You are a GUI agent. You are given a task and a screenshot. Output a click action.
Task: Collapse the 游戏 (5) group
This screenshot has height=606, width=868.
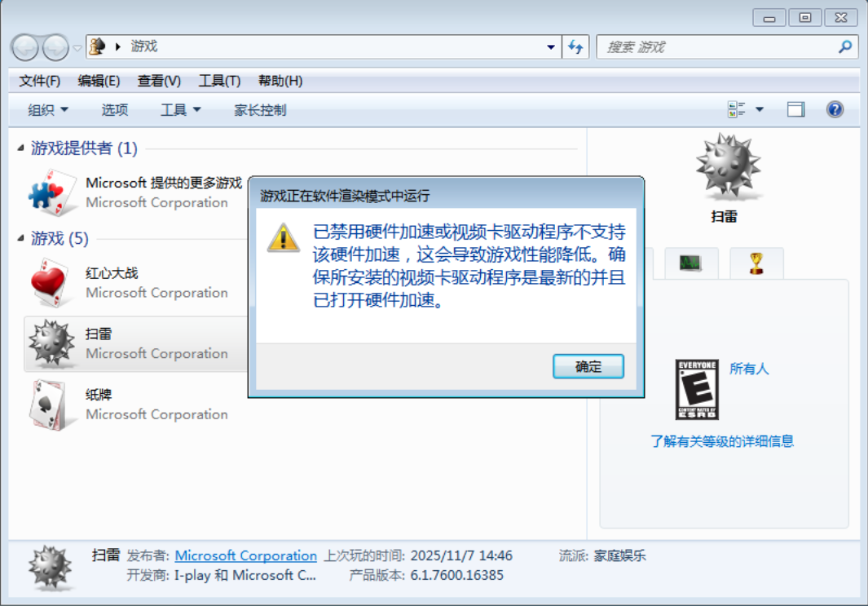(x=20, y=238)
